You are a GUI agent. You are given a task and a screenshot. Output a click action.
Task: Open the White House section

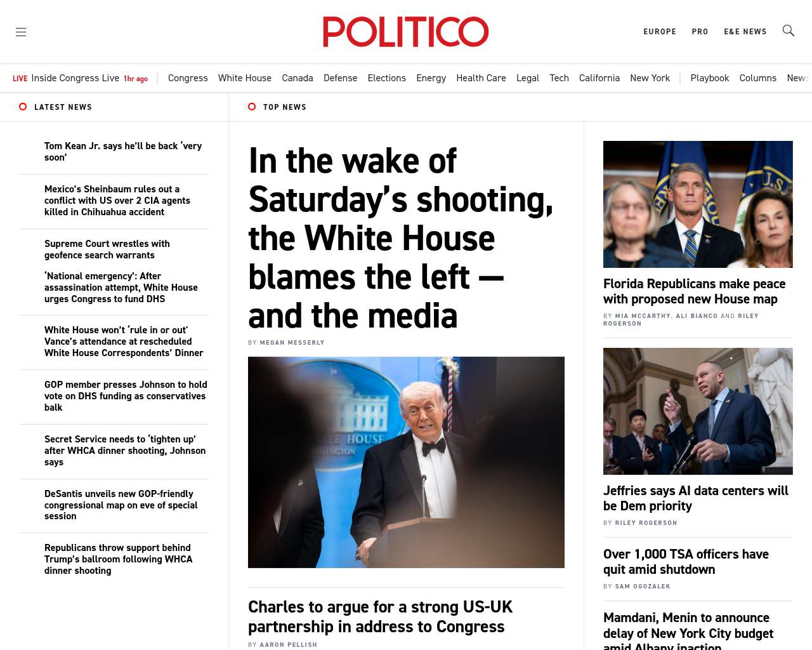tap(244, 78)
